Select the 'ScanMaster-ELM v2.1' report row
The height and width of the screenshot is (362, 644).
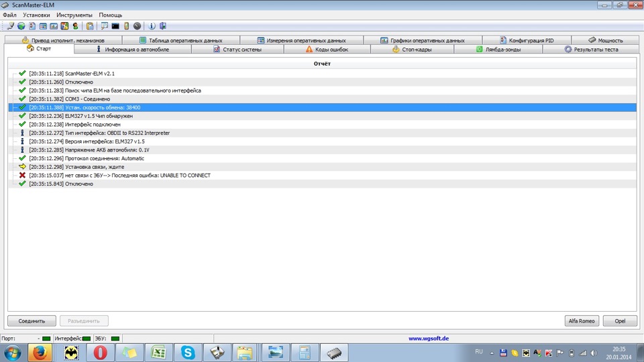(323, 74)
